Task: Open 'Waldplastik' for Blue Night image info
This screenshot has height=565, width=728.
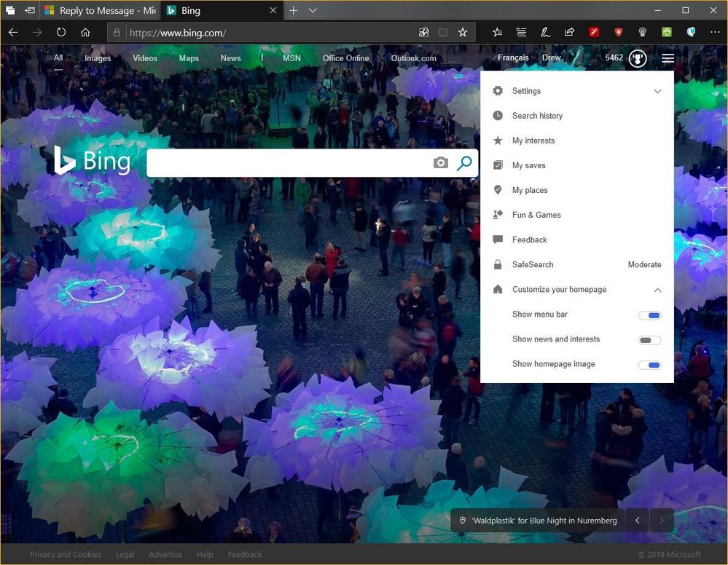Action: [538, 521]
